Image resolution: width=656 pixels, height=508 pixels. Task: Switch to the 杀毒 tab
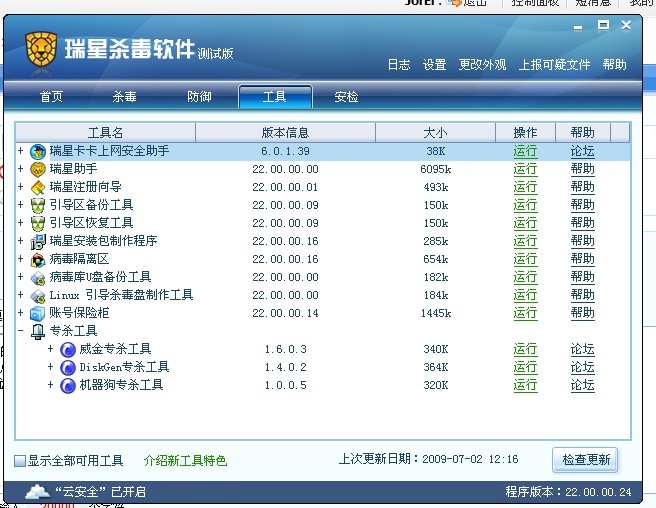click(x=124, y=97)
